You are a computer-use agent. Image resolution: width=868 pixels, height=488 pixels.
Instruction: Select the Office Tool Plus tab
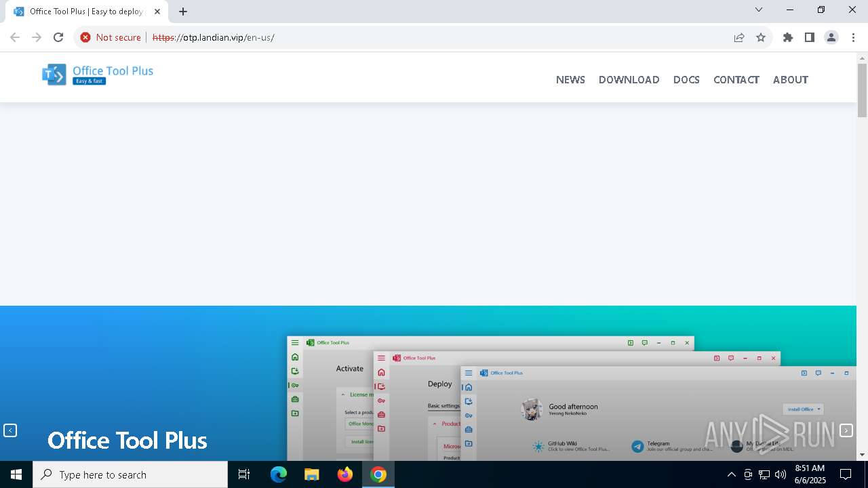click(x=86, y=12)
